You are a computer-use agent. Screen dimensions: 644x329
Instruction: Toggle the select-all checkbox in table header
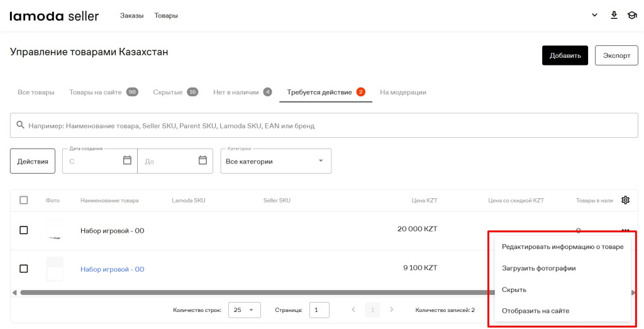(x=24, y=200)
